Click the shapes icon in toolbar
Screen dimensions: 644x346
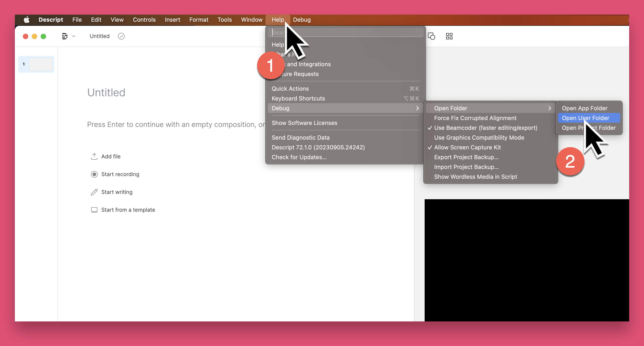432,36
